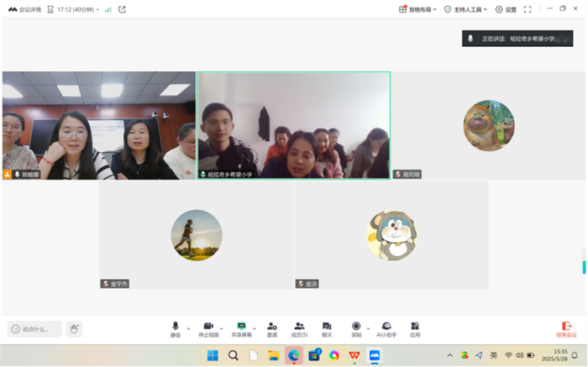
Task: Mute the microphone (静音)
Action: [176, 327]
